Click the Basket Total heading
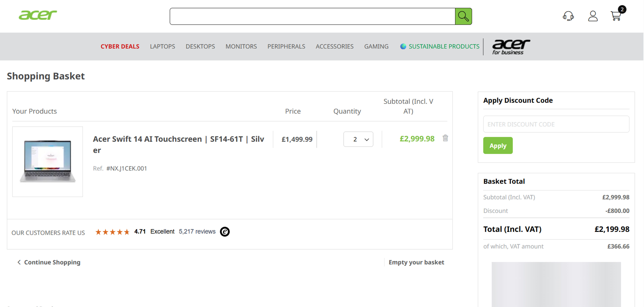644x307 pixels. (504, 181)
